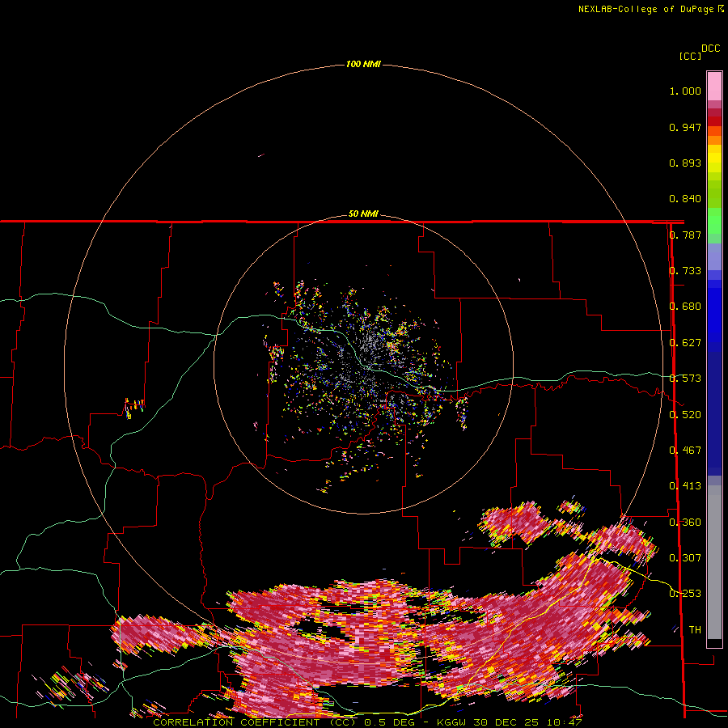
Task: Click the 0.253 legend value
Action: point(685,594)
